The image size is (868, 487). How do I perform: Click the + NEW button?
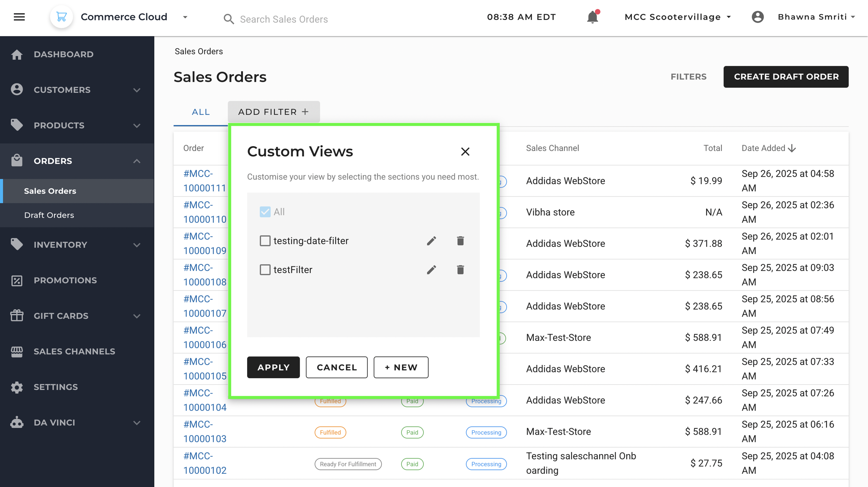[401, 367]
